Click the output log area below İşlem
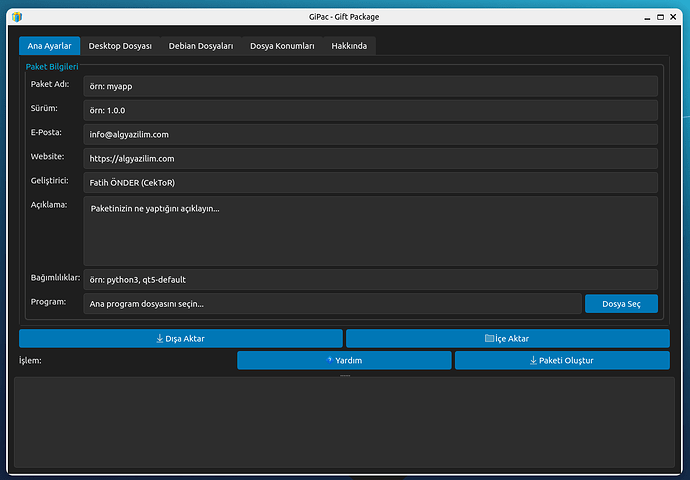690x480 pixels. coord(345,422)
